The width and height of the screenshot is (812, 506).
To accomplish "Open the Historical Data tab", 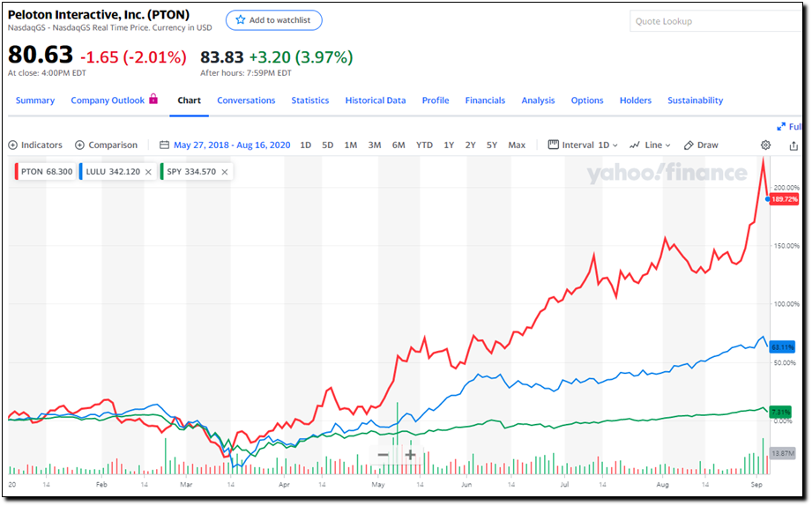I will pyautogui.click(x=376, y=100).
